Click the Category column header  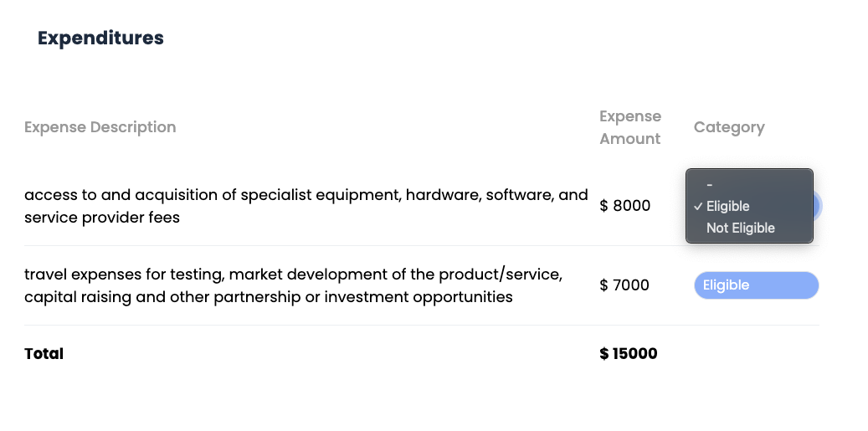[x=729, y=127]
